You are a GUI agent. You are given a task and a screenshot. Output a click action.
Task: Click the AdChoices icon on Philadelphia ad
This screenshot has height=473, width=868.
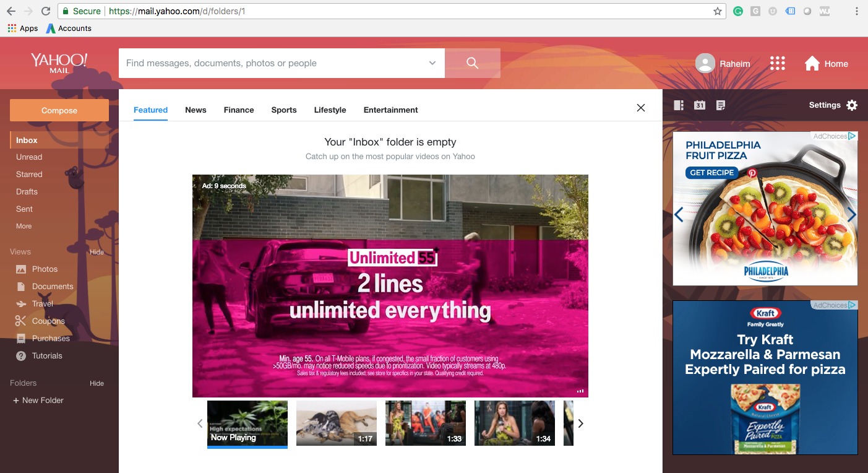[x=853, y=136]
